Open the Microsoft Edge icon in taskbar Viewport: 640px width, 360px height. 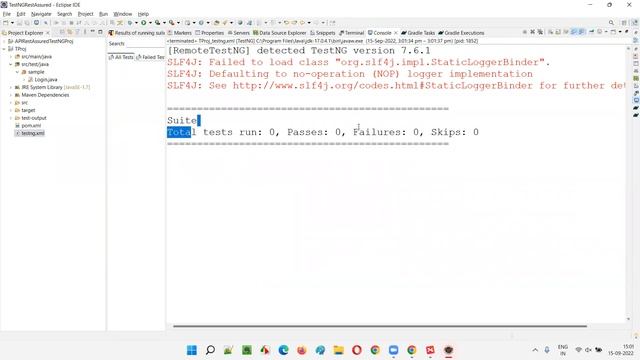[283, 350]
